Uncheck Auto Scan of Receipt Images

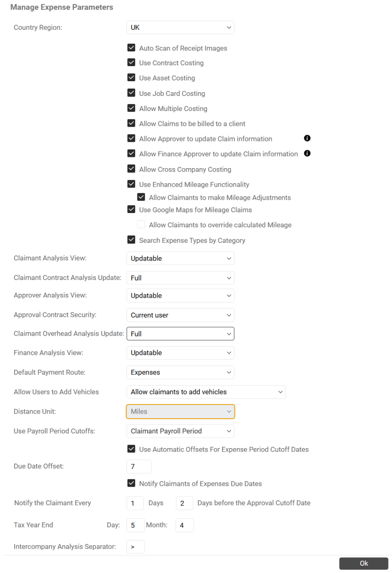click(x=131, y=48)
